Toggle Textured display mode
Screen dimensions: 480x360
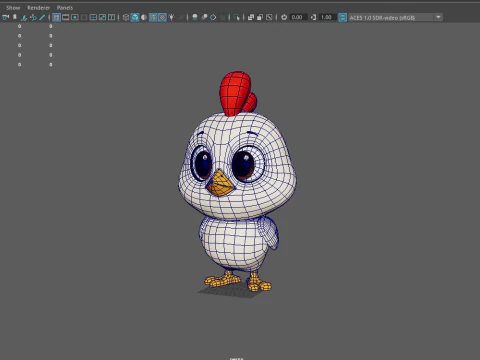162,17
